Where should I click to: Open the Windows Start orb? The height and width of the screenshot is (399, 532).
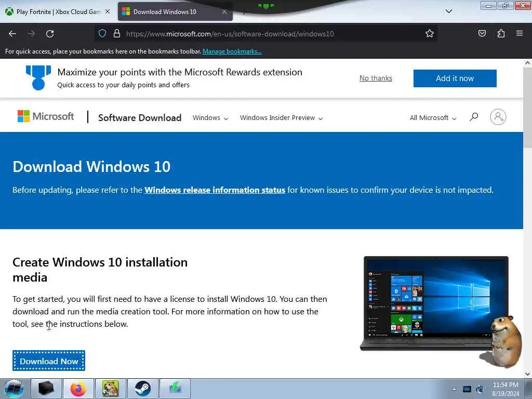click(14, 389)
